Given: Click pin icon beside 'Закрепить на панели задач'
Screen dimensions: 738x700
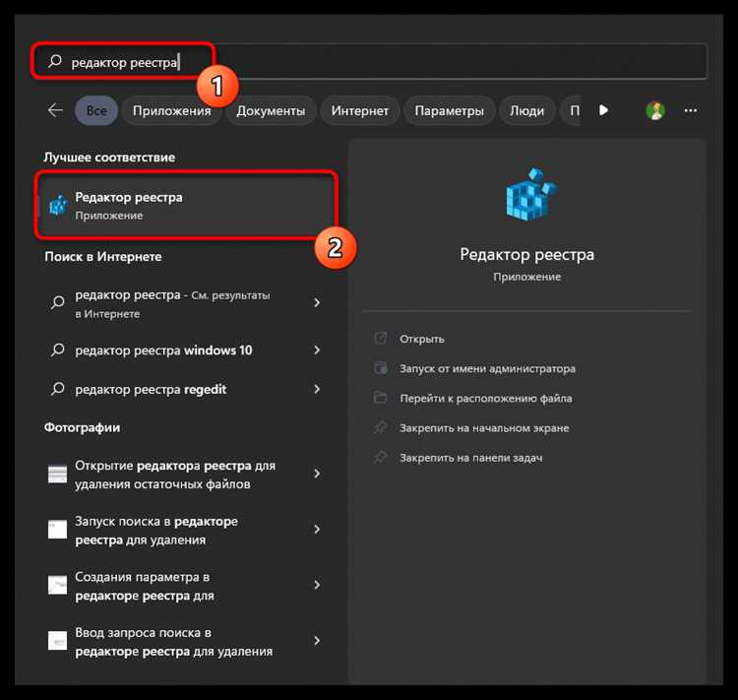Looking at the screenshot, I should (380, 457).
